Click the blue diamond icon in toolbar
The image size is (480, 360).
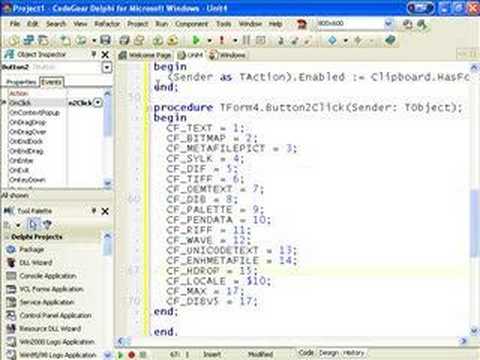(x=332, y=40)
